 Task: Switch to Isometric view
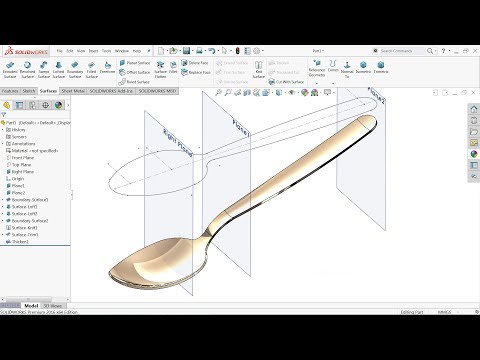pos(363,67)
